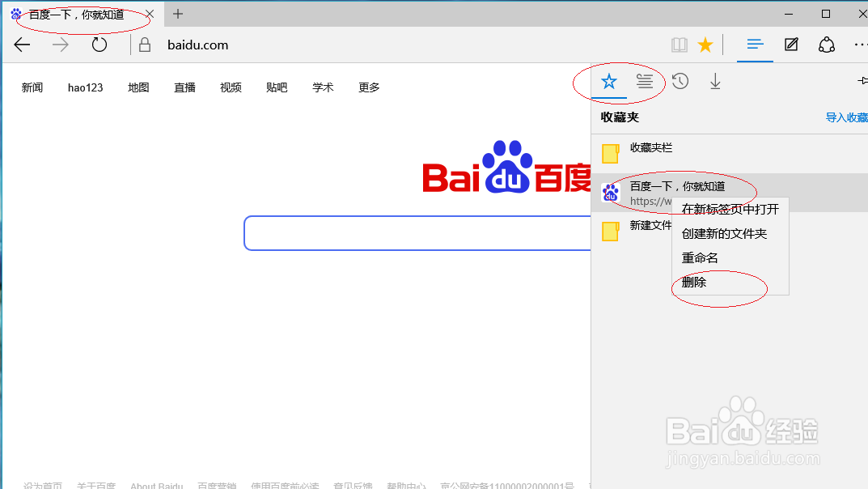Screen dimensions: 868x489
Task: Switch to the Reading list tab in Hub
Action: [x=645, y=82]
